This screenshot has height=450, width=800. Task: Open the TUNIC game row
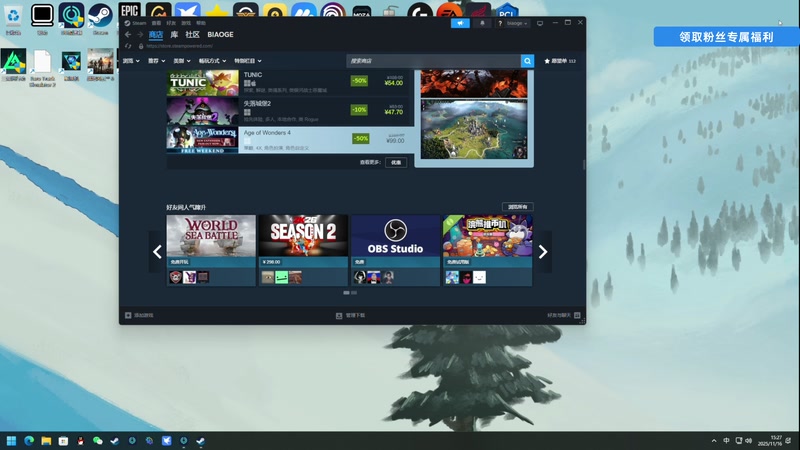[x=290, y=83]
